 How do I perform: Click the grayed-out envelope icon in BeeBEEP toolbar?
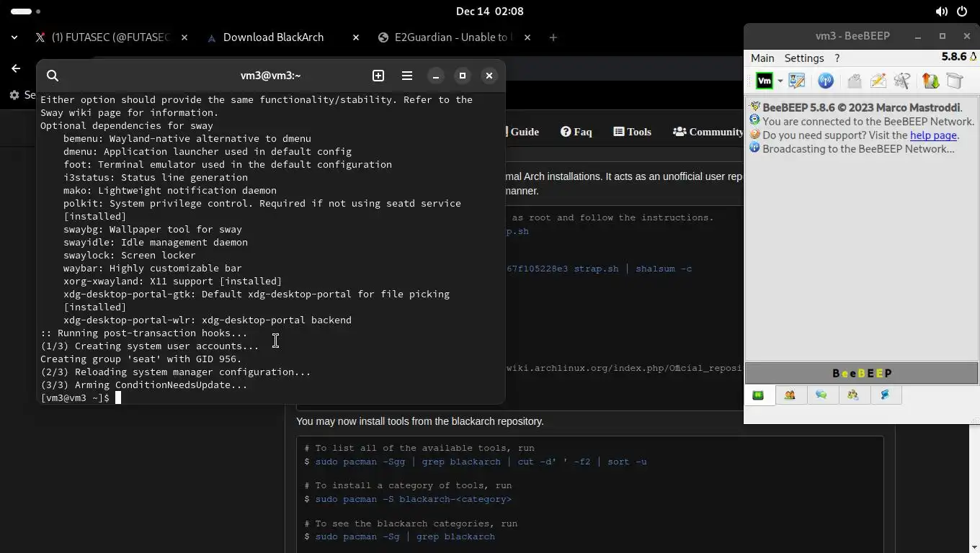pyautogui.click(x=854, y=81)
